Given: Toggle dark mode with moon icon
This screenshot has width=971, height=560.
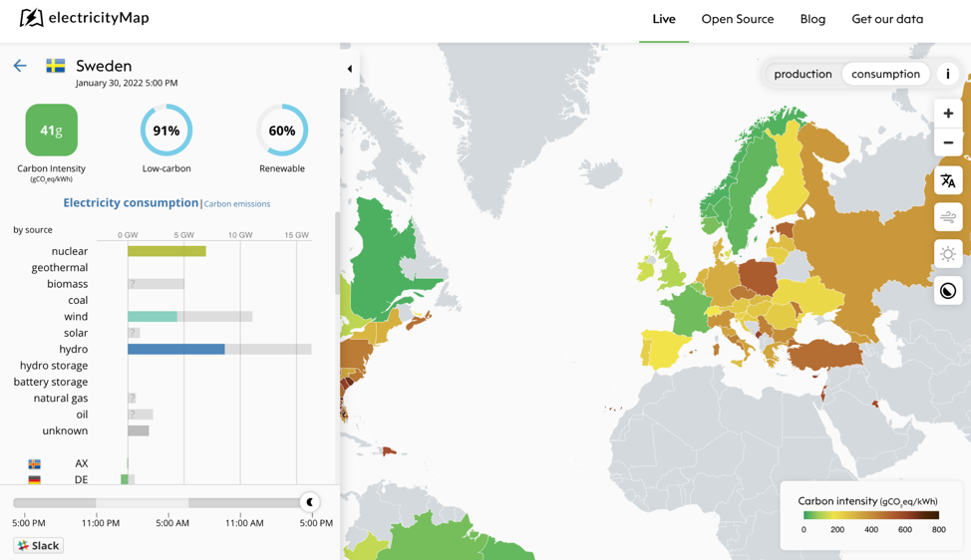Looking at the screenshot, I should (x=947, y=291).
